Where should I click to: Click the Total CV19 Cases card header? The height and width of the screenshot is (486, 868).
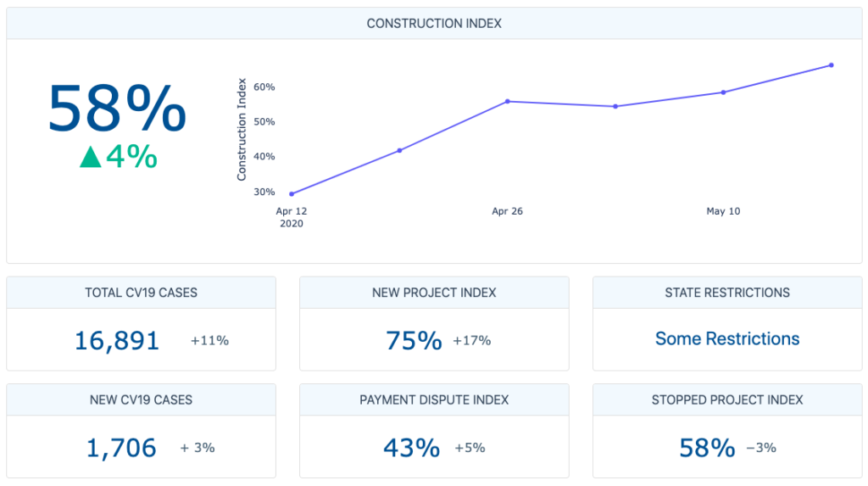click(x=141, y=293)
